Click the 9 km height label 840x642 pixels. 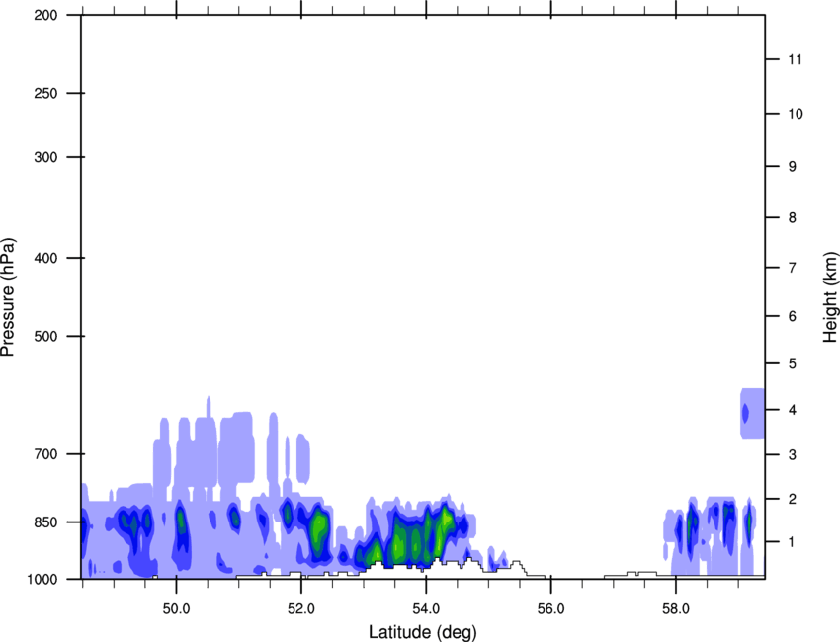click(793, 167)
